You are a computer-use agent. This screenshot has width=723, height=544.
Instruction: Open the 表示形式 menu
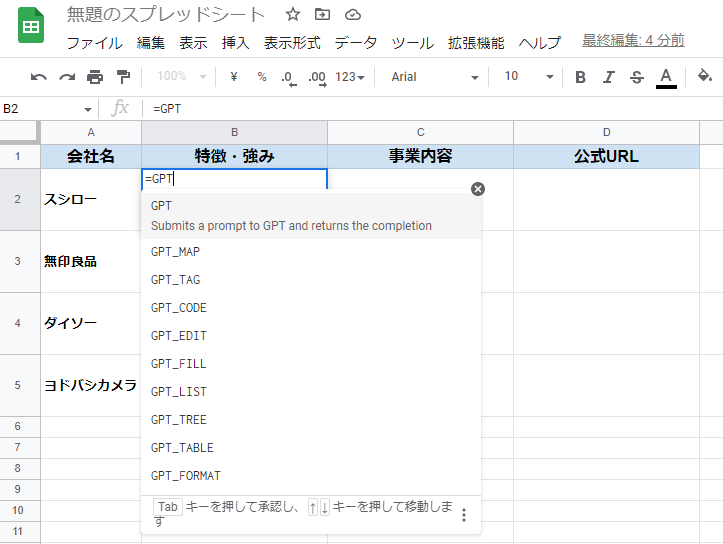click(292, 42)
